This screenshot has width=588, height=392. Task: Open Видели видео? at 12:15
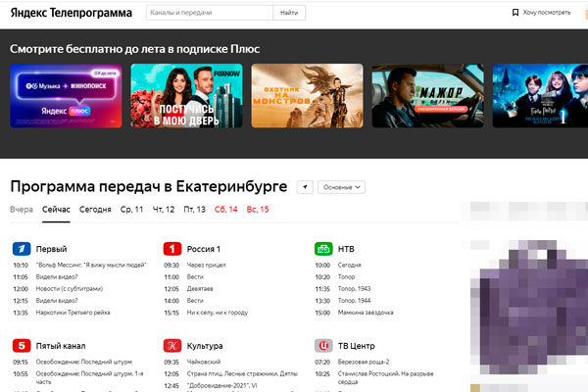tap(57, 301)
